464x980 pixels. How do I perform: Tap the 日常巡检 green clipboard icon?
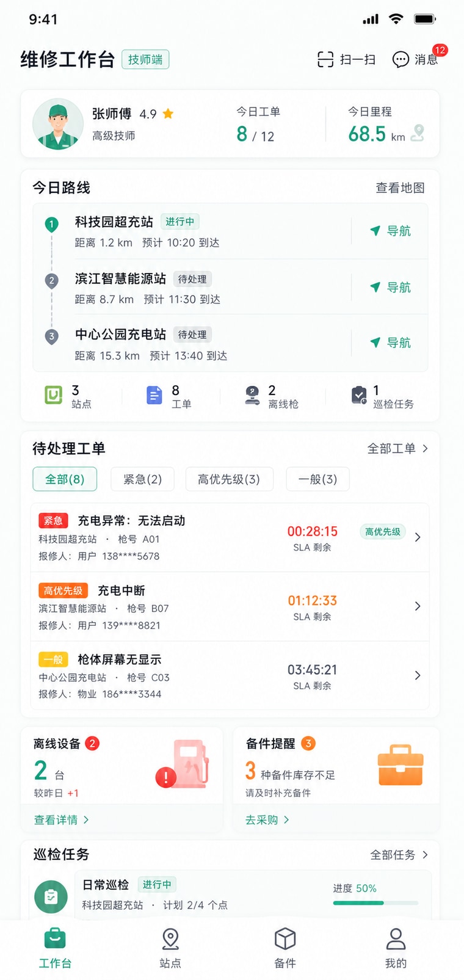click(x=51, y=896)
